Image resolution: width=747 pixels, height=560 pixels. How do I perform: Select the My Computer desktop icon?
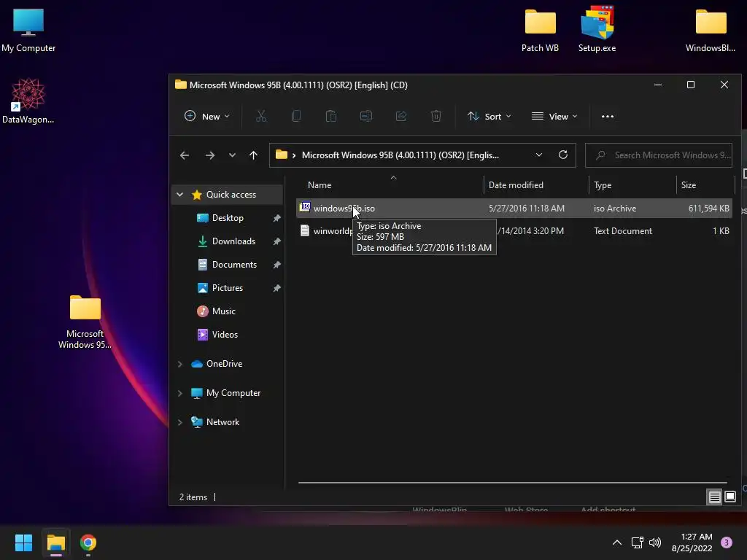[x=28, y=30]
